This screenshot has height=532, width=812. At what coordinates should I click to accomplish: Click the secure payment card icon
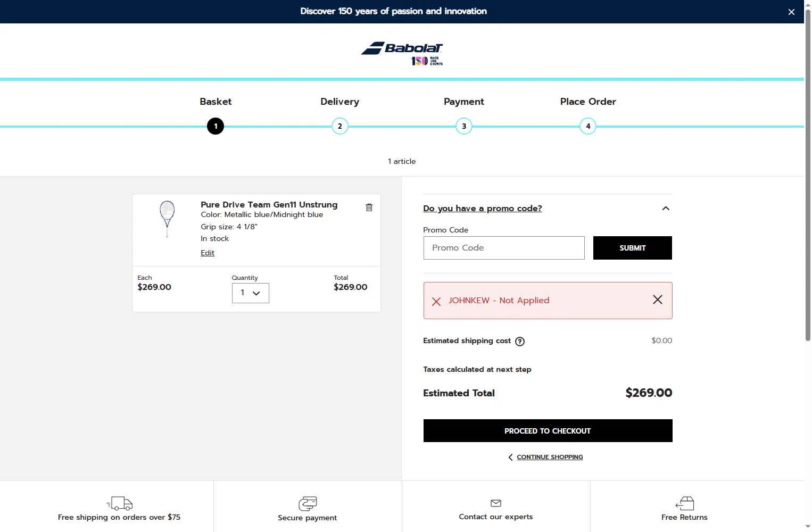tap(308, 503)
